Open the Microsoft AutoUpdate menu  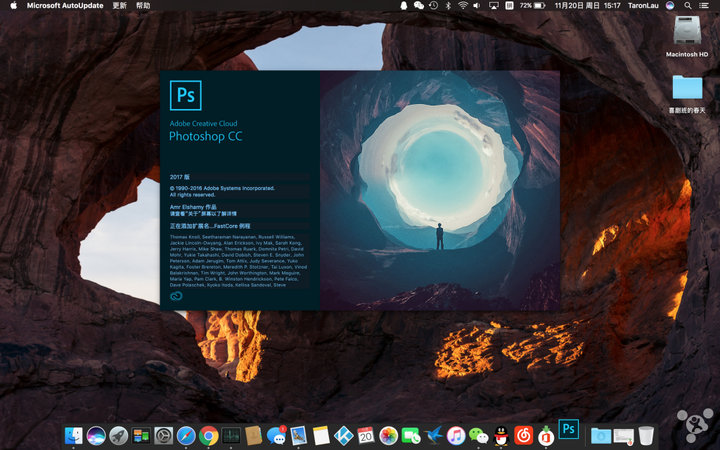click(x=65, y=6)
